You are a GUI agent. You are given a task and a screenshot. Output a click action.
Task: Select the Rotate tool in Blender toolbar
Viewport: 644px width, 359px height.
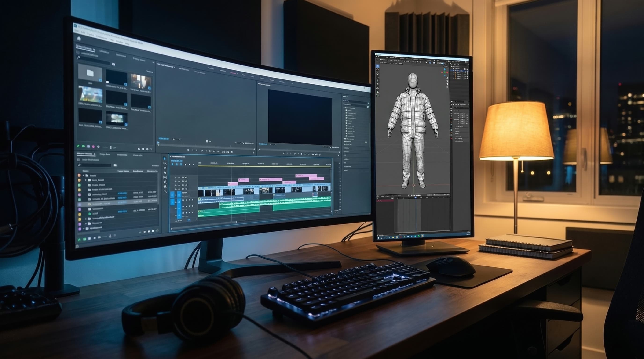[377, 77]
